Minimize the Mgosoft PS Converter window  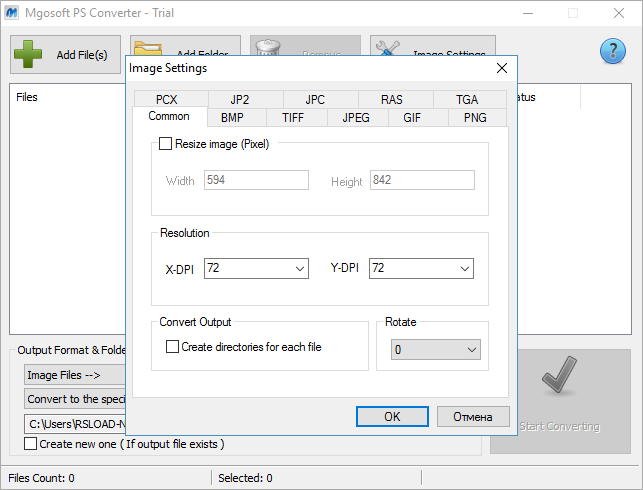pos(528,13)
